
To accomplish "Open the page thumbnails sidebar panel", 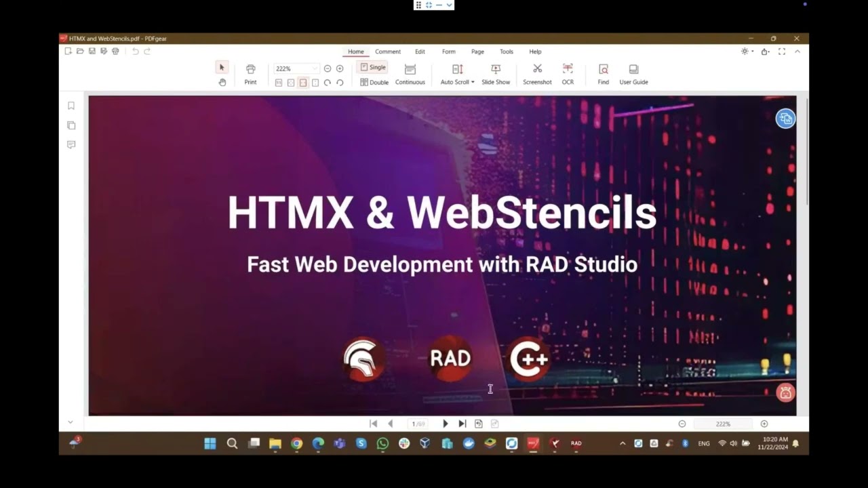I will tap(71, 125).
